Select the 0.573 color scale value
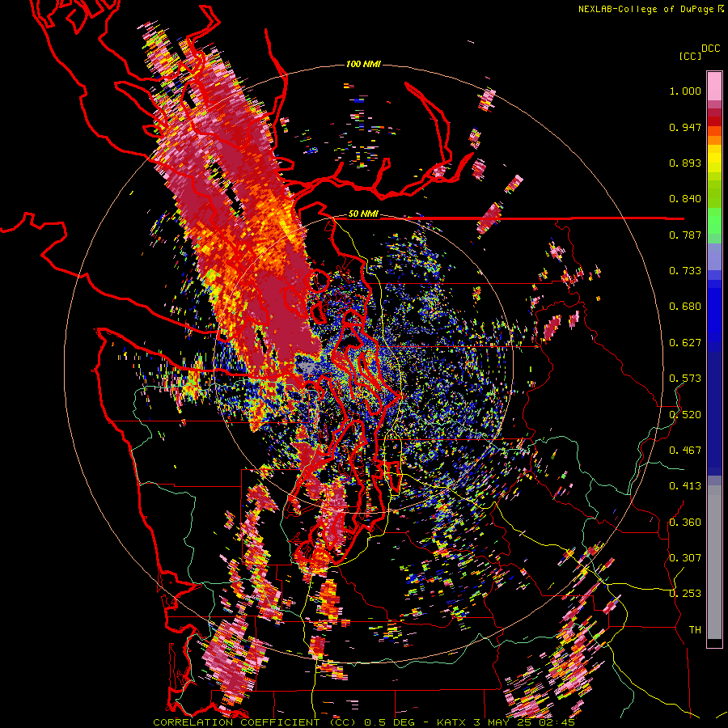The height and width of the screenshot is (728, 728). (x=685, y=379)
